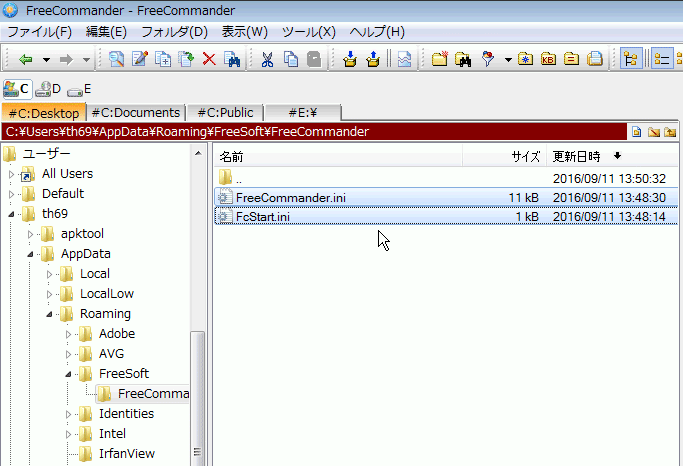Click the stacked folders toolbar icon

[x=595, y=59]
